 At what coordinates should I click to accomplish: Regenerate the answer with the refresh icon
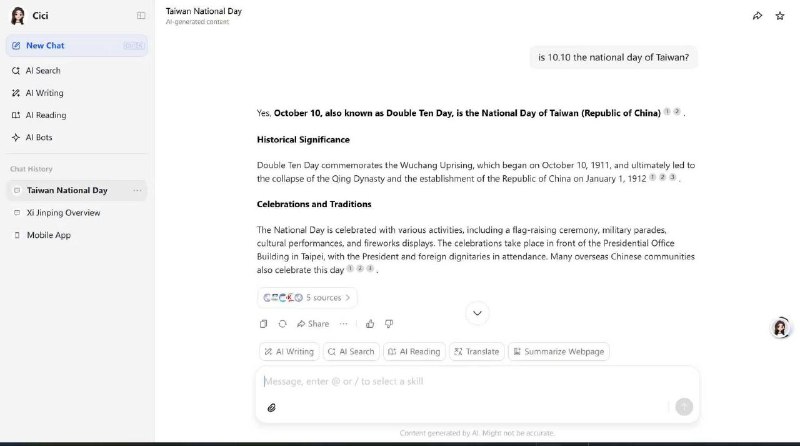282,324
